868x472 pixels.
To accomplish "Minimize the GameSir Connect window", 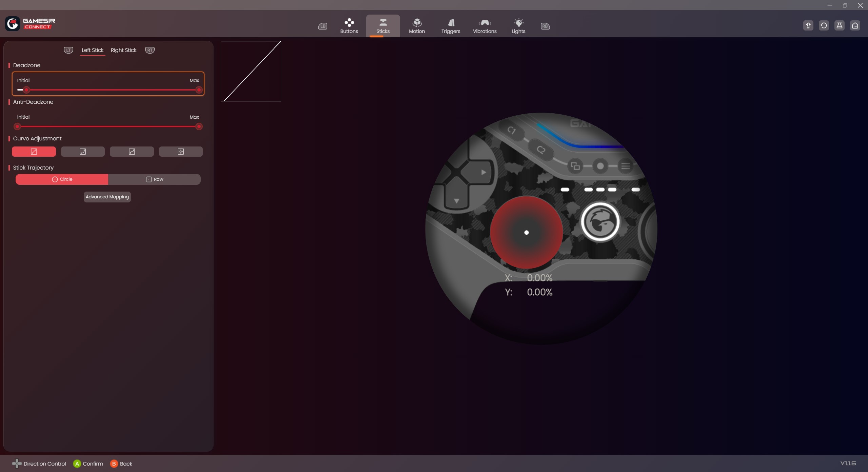I will pyautogui.click(x=830, y=5).
